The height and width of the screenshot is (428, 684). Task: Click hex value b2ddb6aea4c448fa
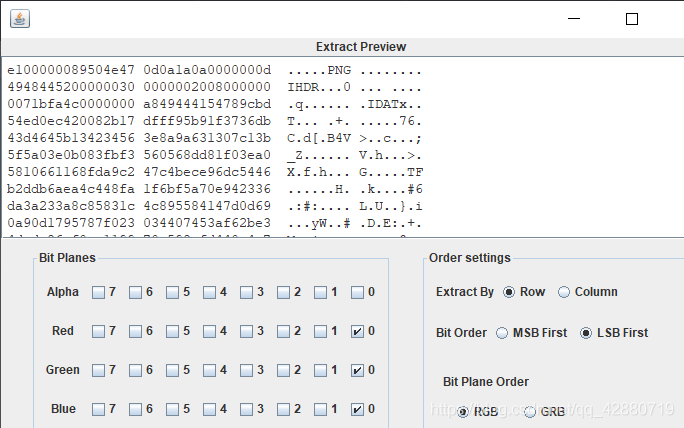pos(71,189)
